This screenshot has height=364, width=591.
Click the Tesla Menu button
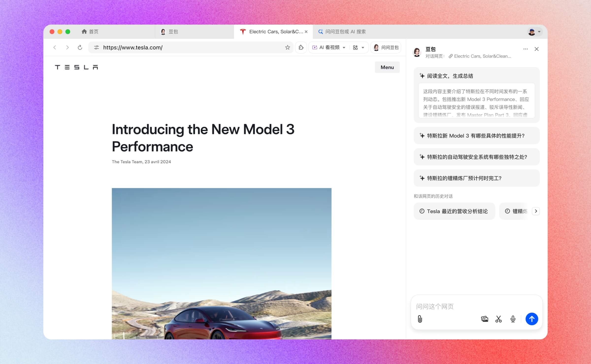pos(387,67)
